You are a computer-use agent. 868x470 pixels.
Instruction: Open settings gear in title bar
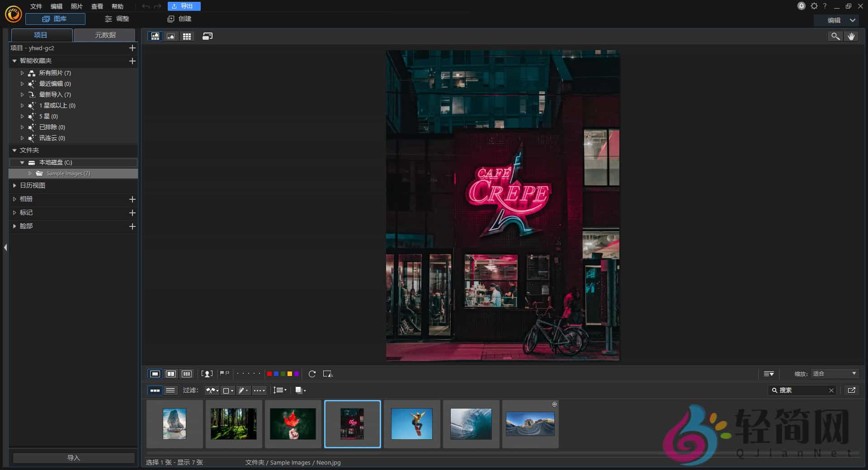pos(814,6)
